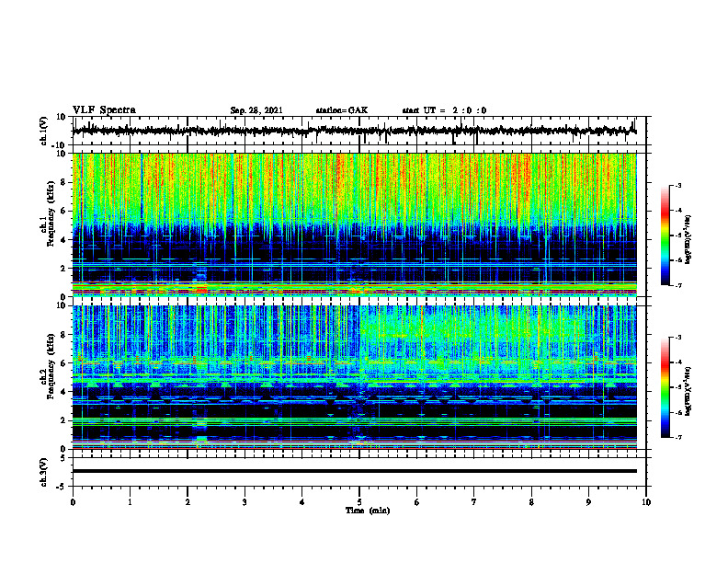The image size is (728, 563).
Task: Click the "4" time axis tick label
Action: pos(302,502)
